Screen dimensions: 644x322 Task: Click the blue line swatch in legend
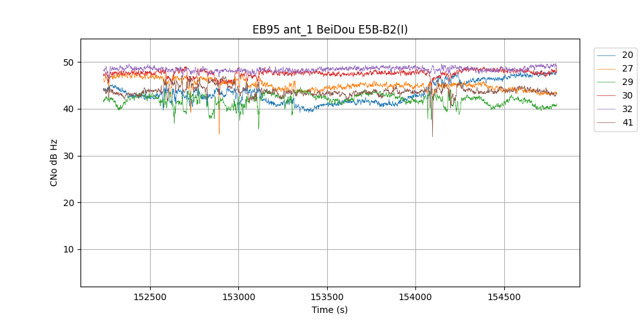pyautogui.click(x=607, y=55)
